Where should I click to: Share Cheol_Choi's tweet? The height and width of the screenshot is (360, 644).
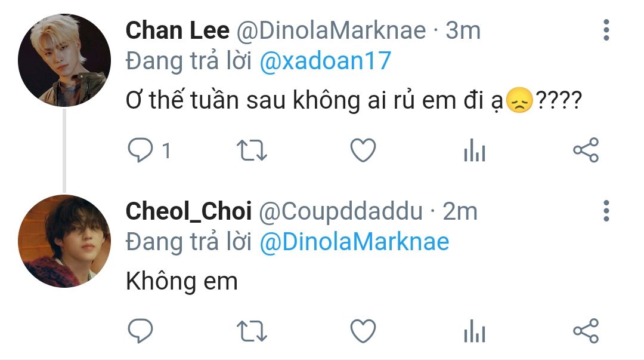[586, 331]
